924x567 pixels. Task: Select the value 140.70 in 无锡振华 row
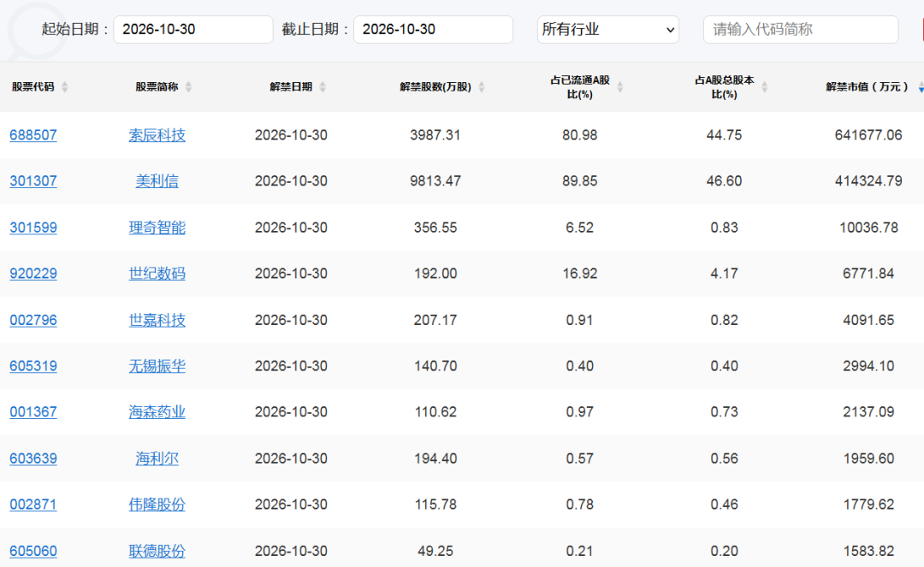(x=435, y=366)
